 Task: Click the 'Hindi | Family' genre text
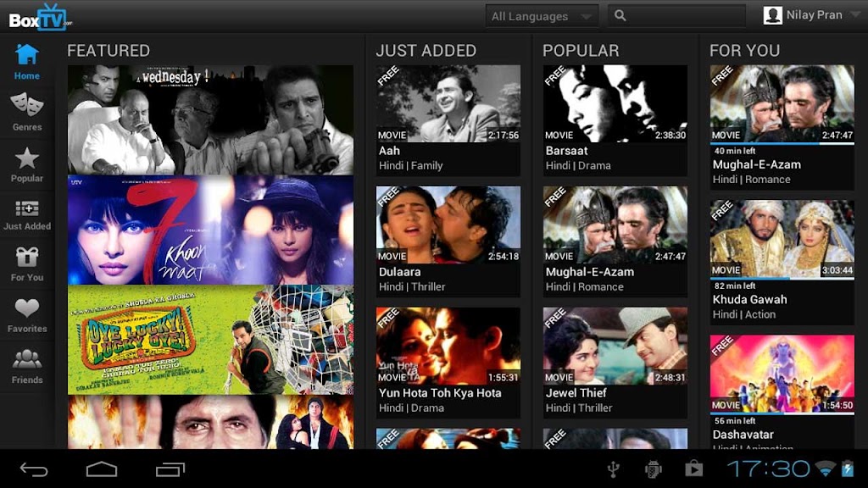[x=411, y=165]
